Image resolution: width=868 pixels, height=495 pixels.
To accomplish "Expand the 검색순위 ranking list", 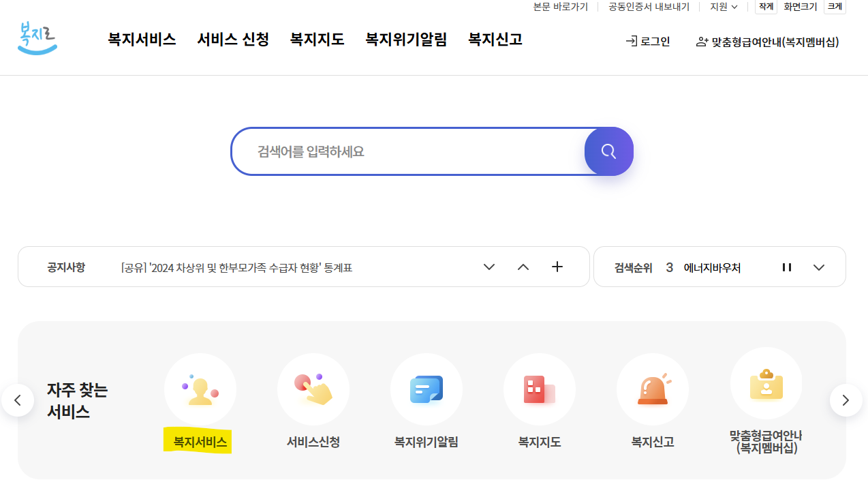I will point(820,267).
